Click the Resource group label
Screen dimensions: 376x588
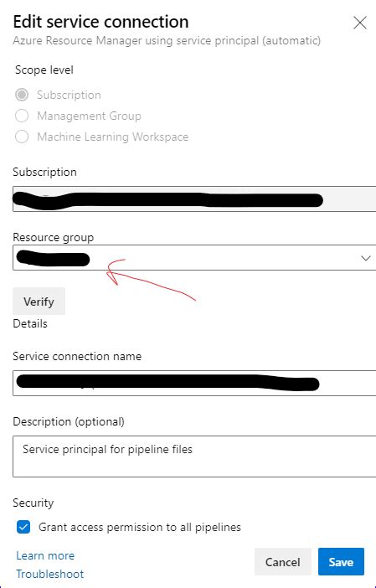click(x=54, y=237)
